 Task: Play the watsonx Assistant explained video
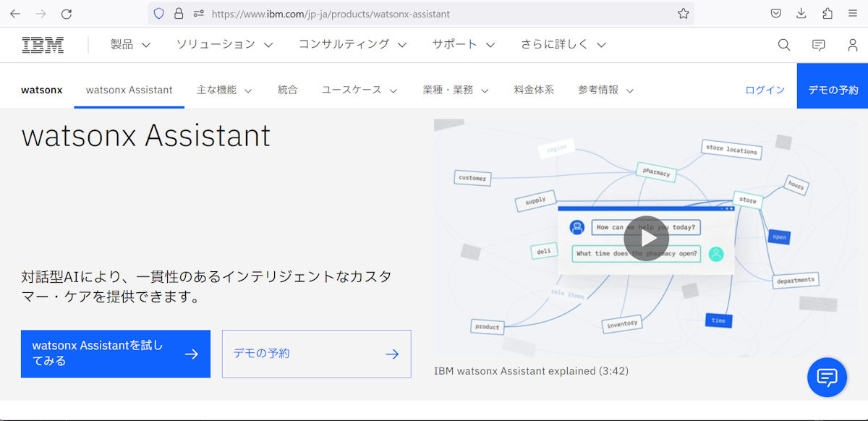click(x=646, y=239)
